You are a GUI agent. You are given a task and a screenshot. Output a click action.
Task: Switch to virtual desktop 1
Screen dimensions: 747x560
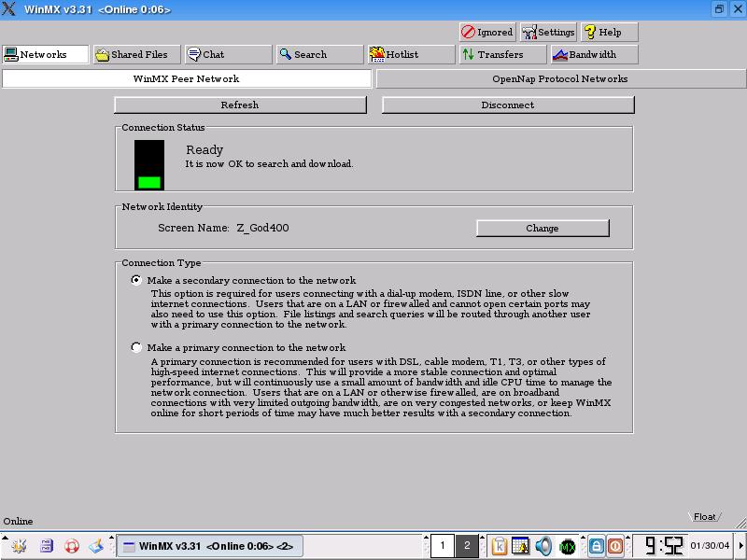(x=442, y=546)
